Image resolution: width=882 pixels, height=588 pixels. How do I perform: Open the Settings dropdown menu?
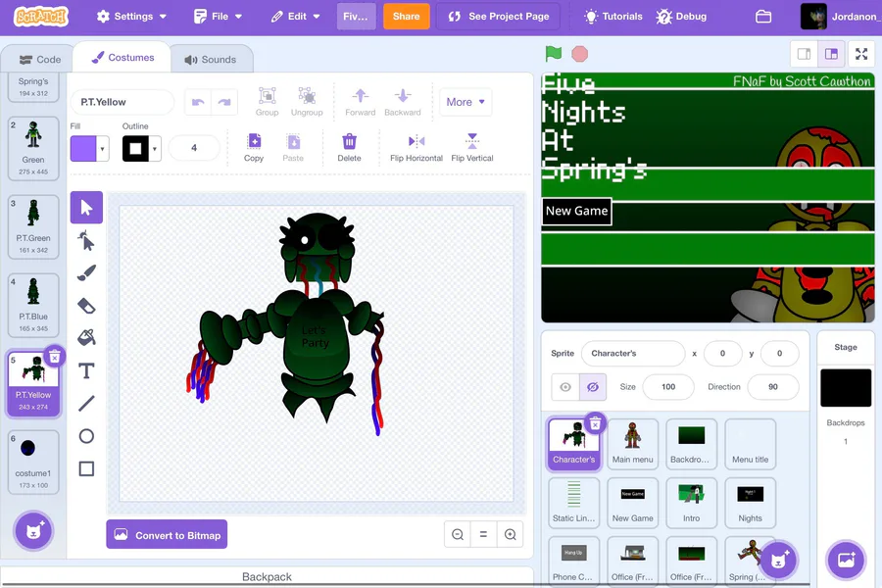131,17
